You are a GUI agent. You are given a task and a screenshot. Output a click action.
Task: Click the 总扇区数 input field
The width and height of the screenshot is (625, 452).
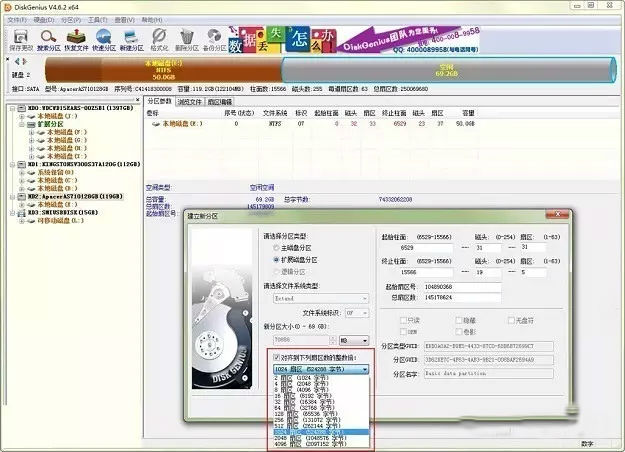pos(462,298)
